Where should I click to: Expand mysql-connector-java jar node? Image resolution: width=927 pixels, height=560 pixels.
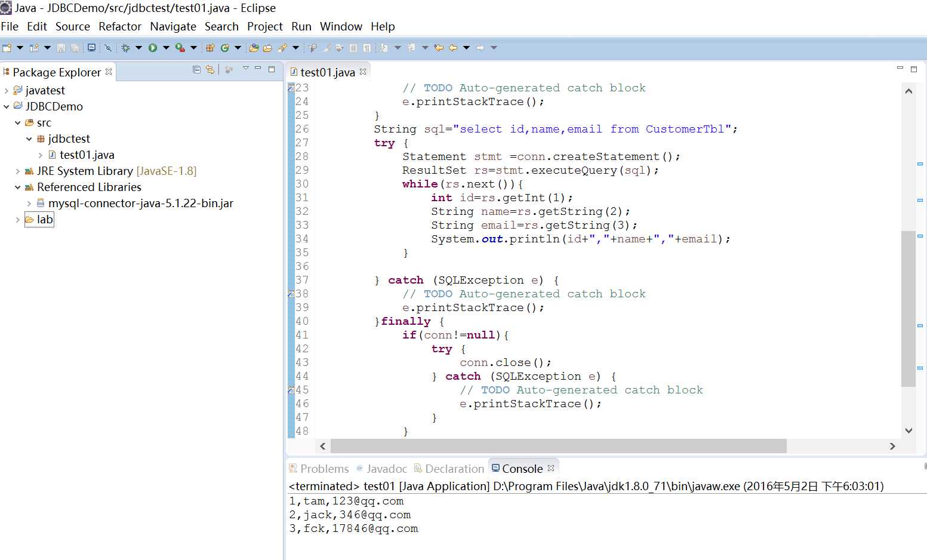(x=29, y=204)
